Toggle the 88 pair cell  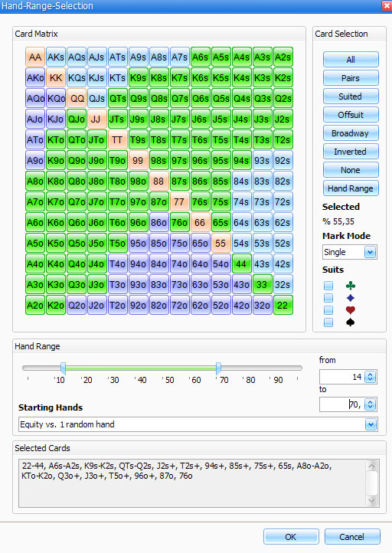tap(158, 181)
